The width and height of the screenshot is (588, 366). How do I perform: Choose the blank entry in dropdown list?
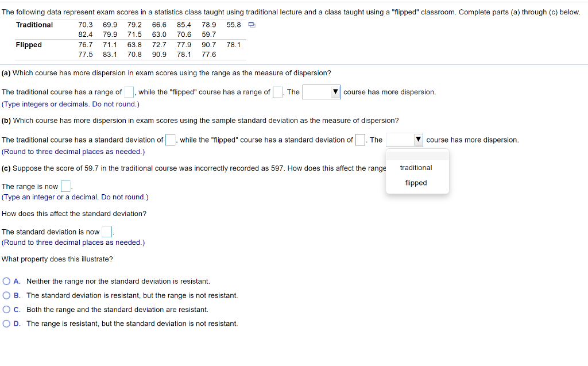(x=417, y=155)
